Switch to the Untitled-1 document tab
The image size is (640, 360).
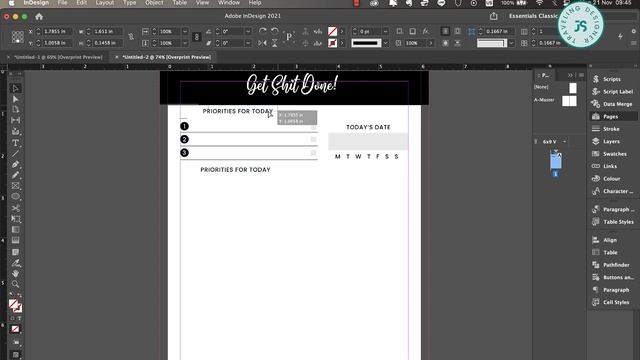[58, 57]
